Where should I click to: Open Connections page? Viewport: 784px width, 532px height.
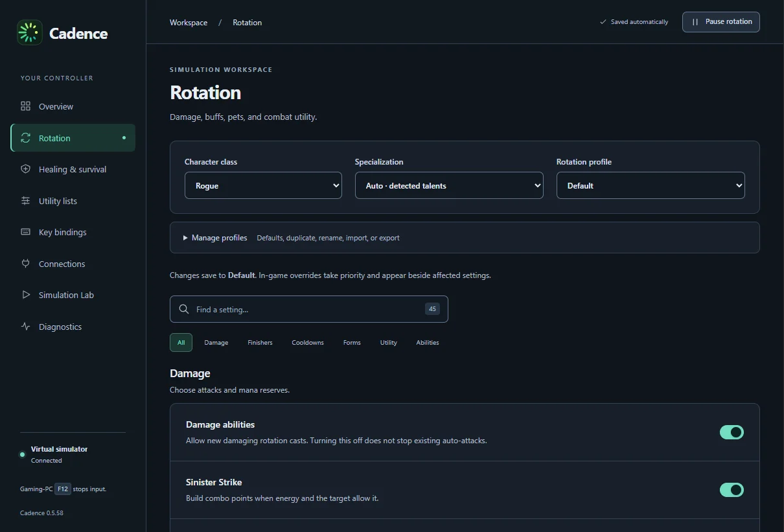coord(73,264)
